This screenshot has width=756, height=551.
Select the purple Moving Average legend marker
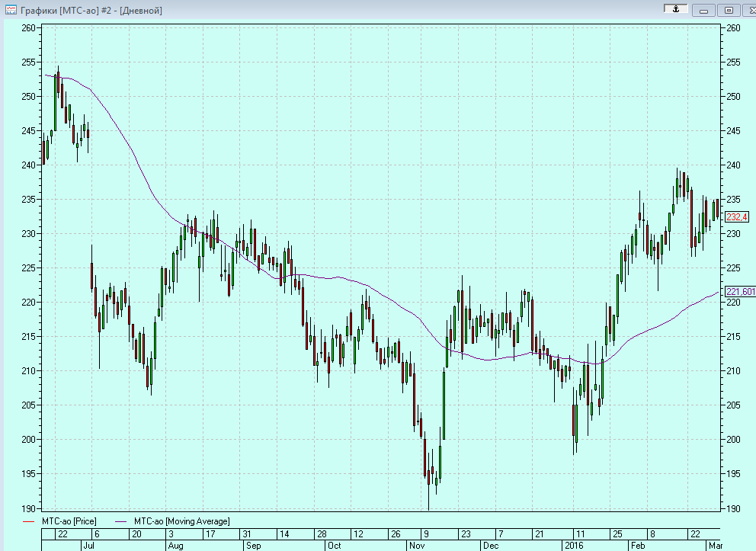(x=120, y=521)
